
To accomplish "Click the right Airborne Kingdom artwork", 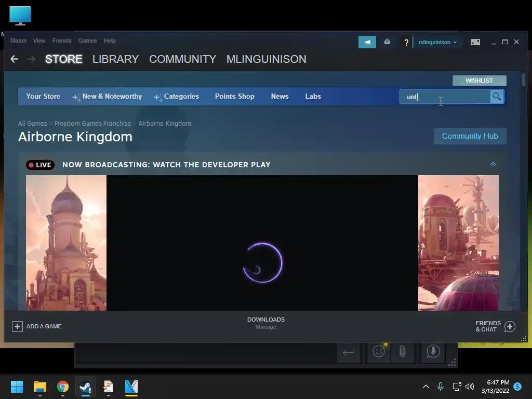I will click(458, 243).
